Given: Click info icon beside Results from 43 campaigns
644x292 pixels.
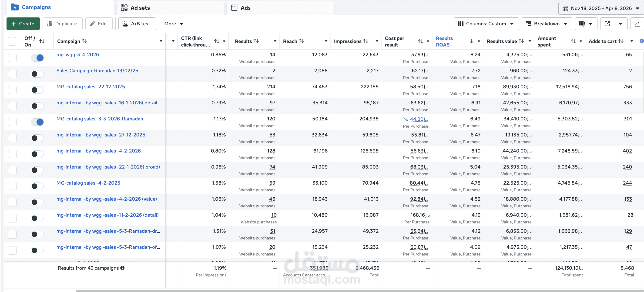Looking at the screenshot, I should point(123,268).
